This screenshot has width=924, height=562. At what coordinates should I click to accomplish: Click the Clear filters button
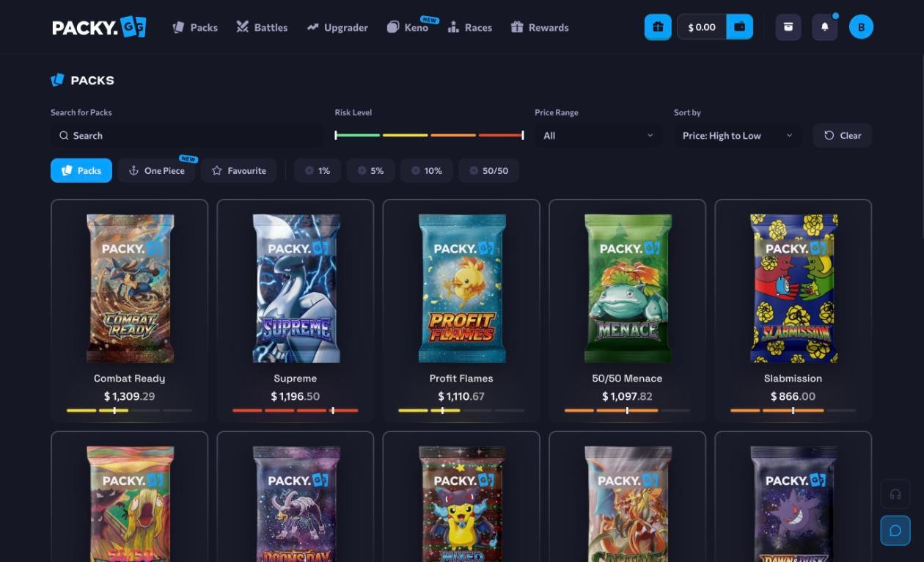point(843,135)
